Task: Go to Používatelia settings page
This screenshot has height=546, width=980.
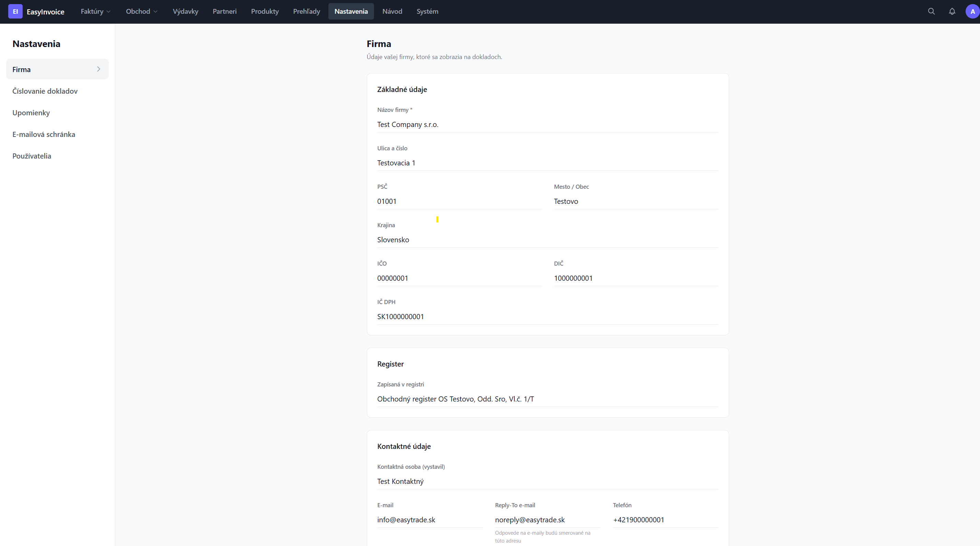Action: 32,156
